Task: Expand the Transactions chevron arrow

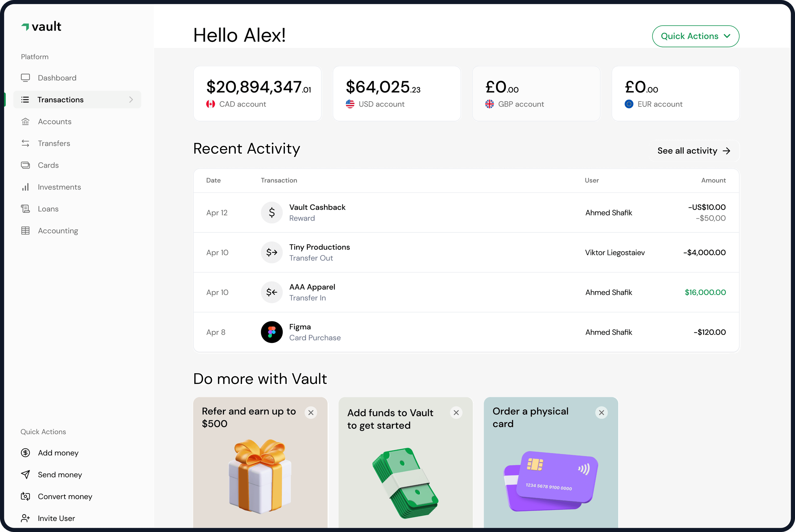Action: point(131,100)
